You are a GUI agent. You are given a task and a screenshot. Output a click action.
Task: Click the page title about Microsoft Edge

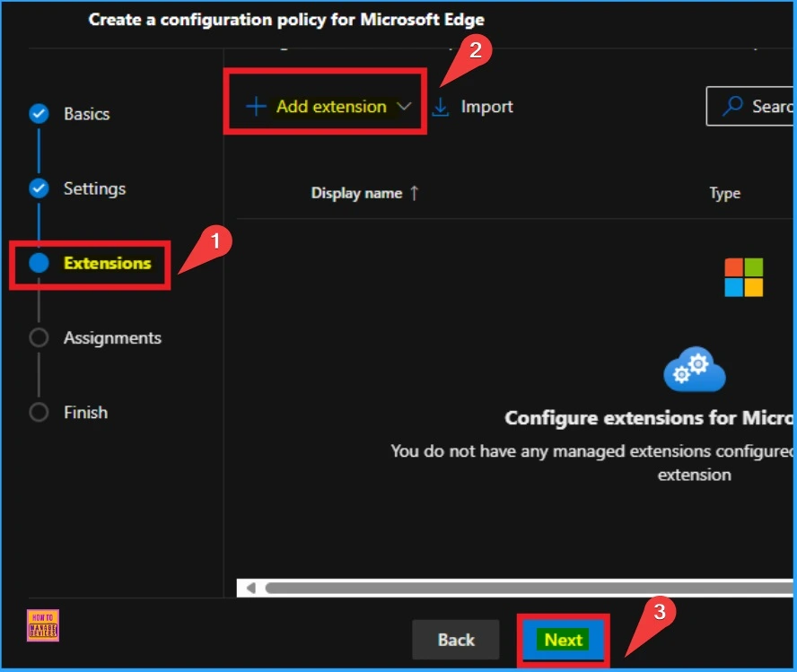(x=286, y=20)
